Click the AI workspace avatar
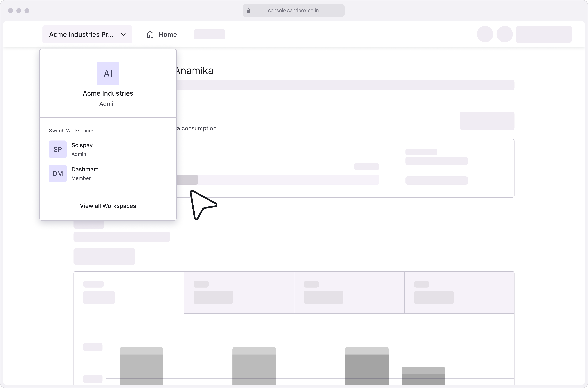Viewport: 588px width, 388px height. (108, 74)
